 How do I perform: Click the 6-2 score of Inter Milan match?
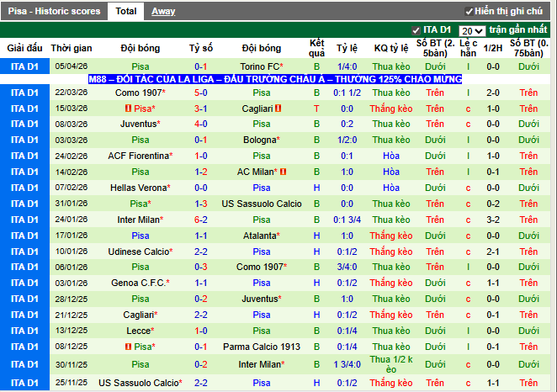pyautogui.click(x=201, y=220)
